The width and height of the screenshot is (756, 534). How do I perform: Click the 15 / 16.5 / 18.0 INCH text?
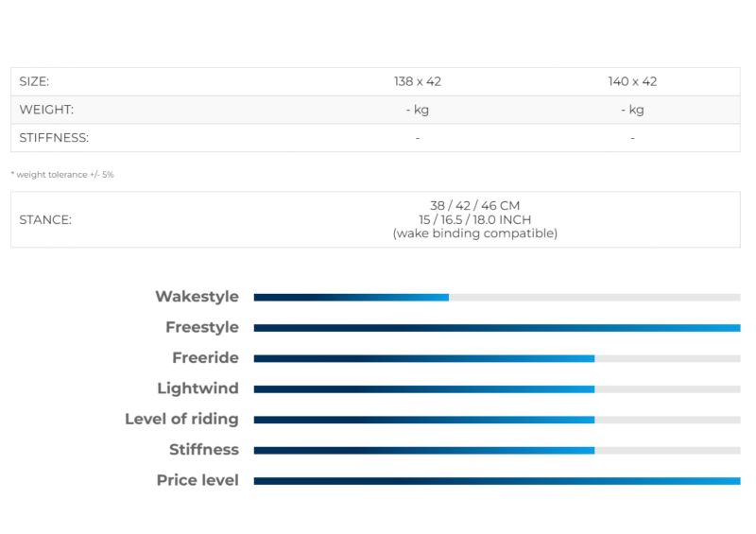pos(475,219)
